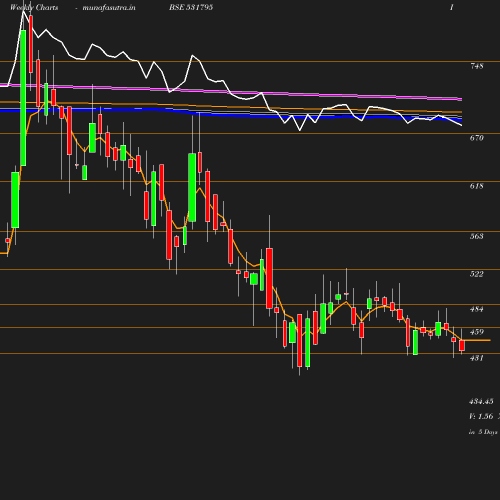The width and height of the screenshot is (500, 500).
Task: Click the 748 price level label
Action: (x=477, y=66)
